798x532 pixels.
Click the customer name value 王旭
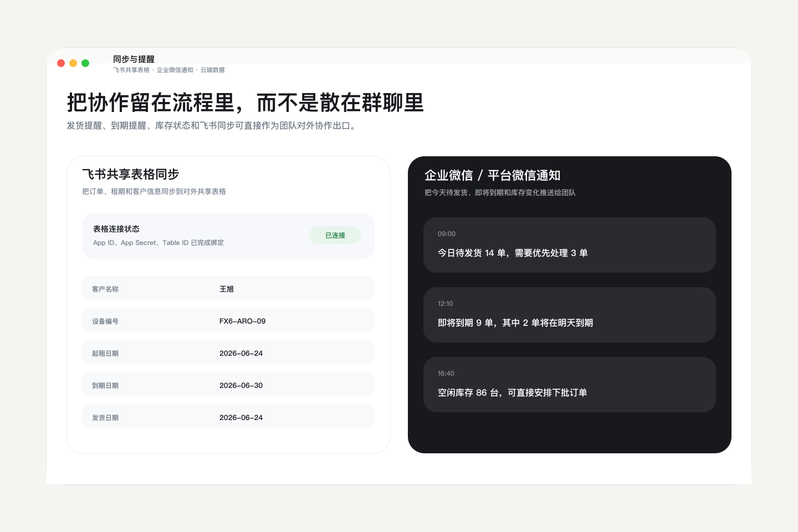coord(227,289)
